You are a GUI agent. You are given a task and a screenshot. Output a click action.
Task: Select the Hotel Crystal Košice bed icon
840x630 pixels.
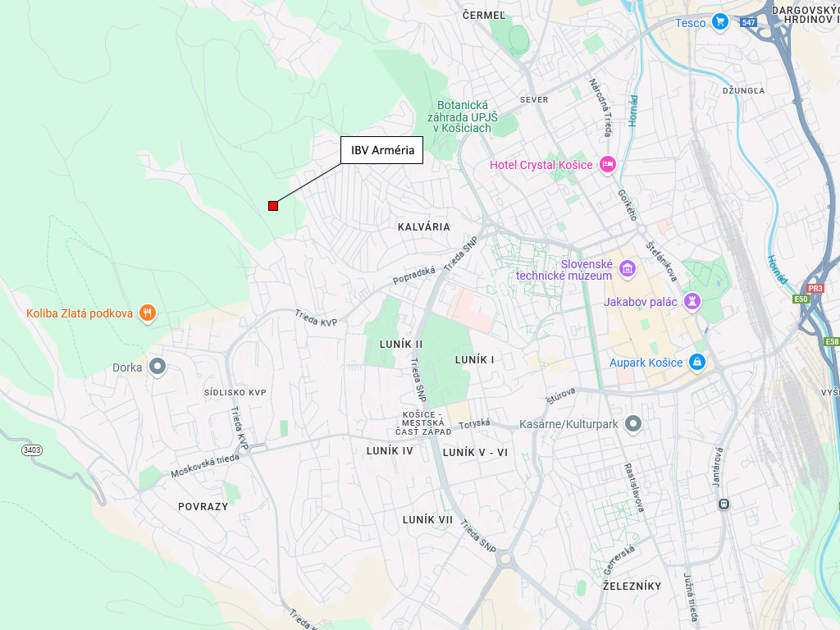(608, 164)
